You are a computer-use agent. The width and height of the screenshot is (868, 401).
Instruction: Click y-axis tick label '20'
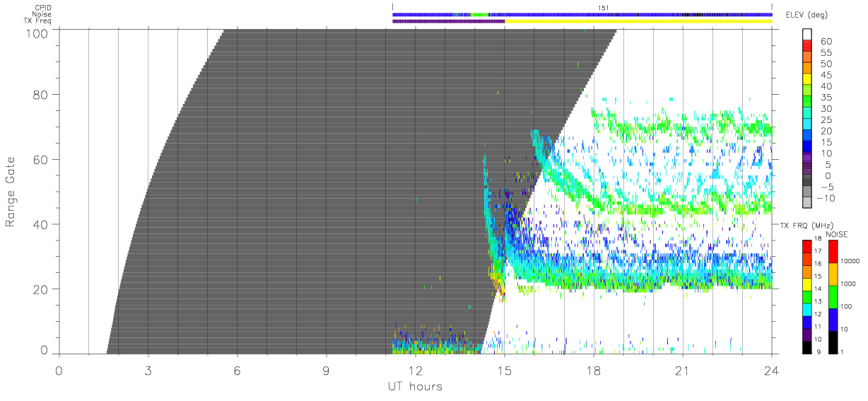(x=42, y=289)
